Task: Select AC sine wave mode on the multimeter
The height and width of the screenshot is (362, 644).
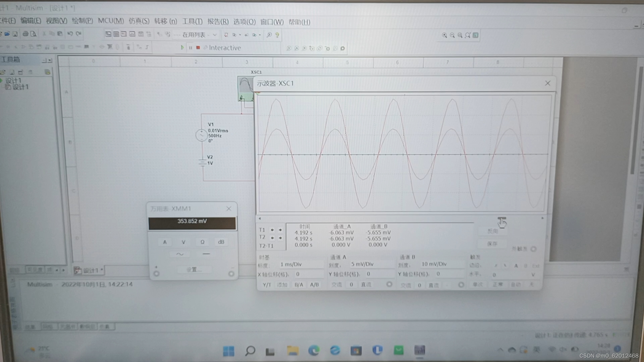Action: pyautogui.click(x=180, y=254)
